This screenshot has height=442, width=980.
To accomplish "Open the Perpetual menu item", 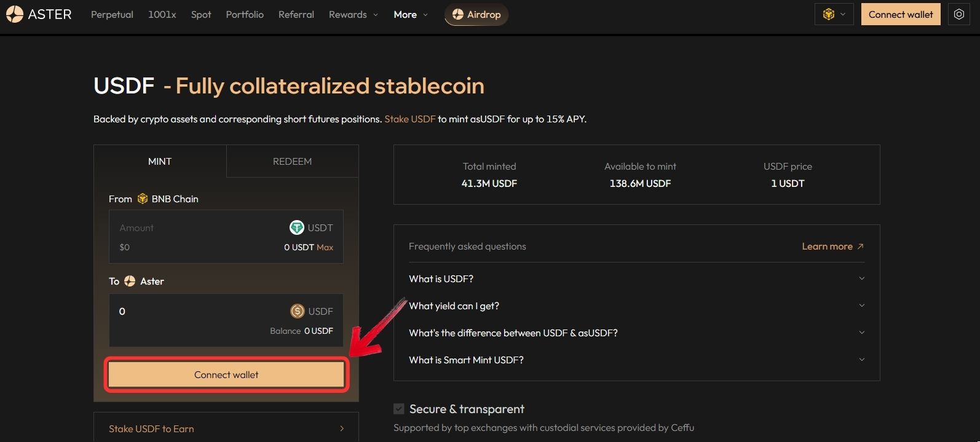I will pos(112,14).
